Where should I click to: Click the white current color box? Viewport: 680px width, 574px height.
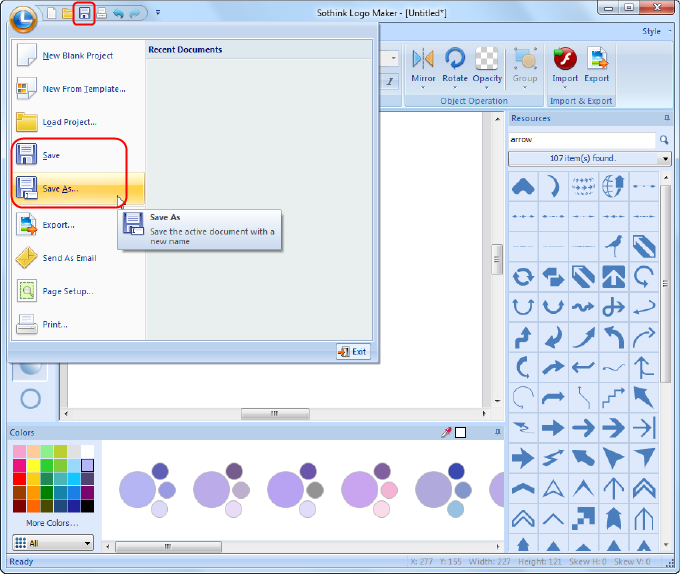tap(461, 433)
